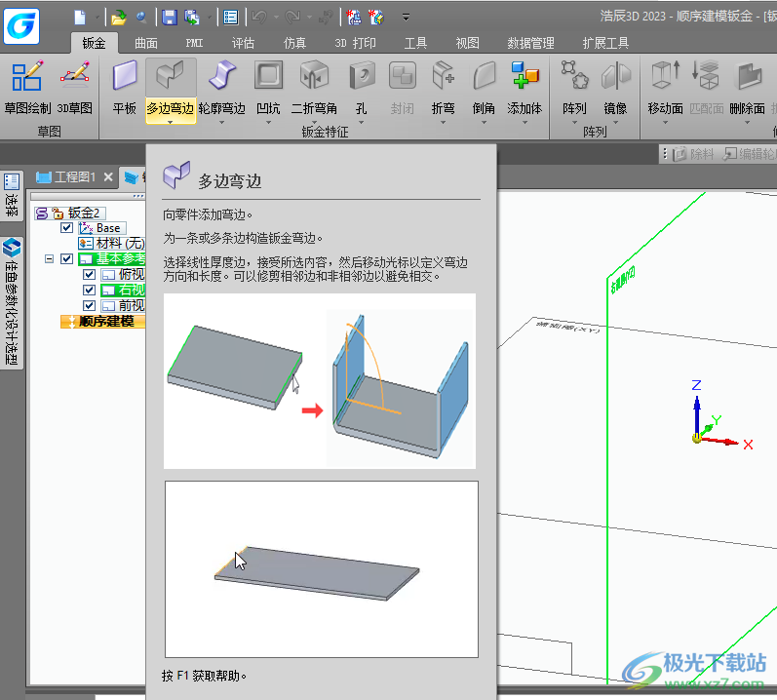Image resolution: width=777 pixels, height=700 pixels.
Task: Select the 二折弯角 corner tool
Action: 314,88
